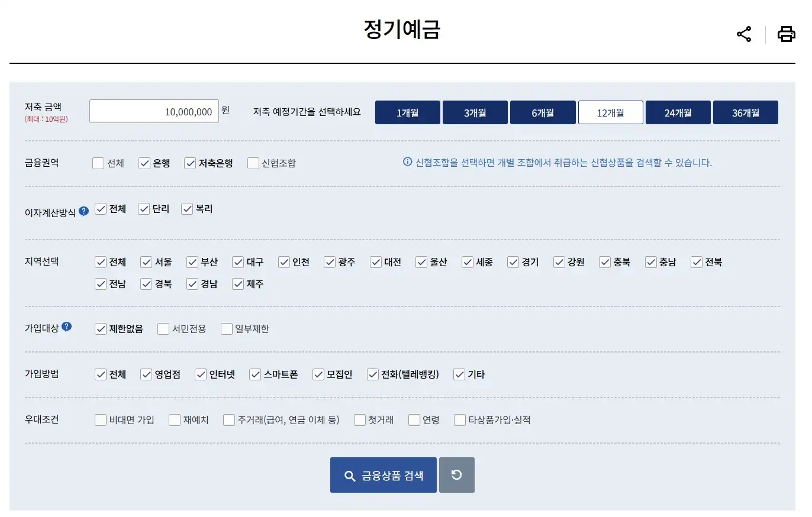
Task: Uncheck 경북 region checkbox
Action: (146, 284)
